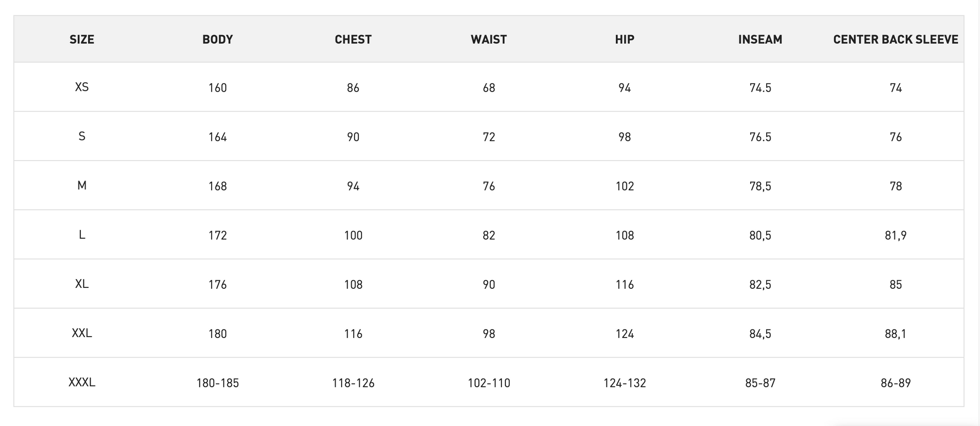Click the BODY column header
Screen dimensions: 980x426
218,39
